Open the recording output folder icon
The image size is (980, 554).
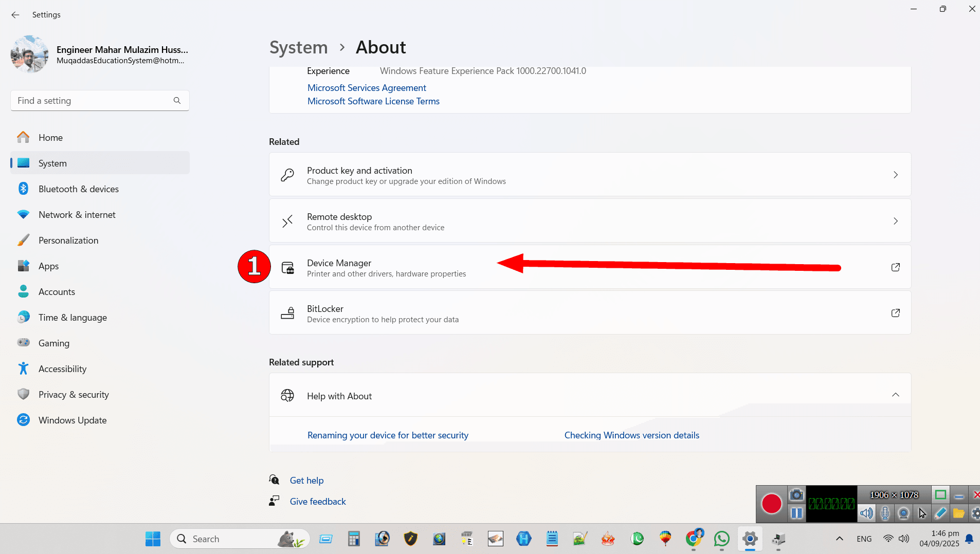click(957, 513)
